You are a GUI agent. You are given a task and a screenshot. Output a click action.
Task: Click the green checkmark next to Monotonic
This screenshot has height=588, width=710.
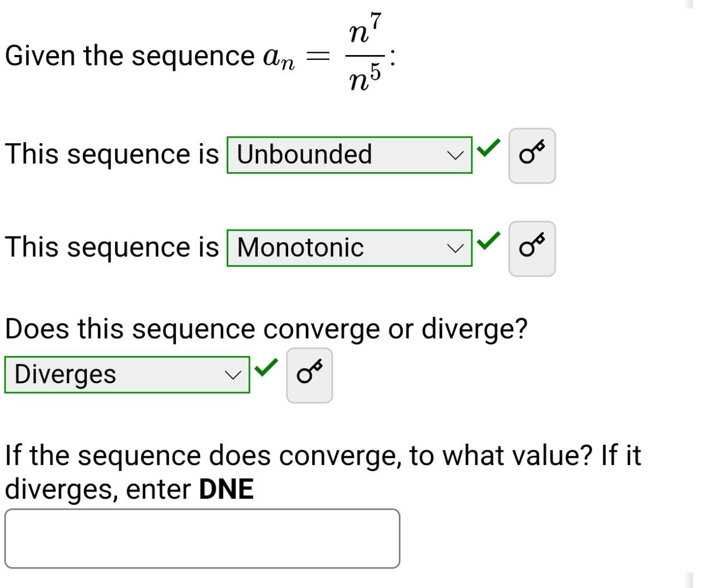[x=488, y=240]
